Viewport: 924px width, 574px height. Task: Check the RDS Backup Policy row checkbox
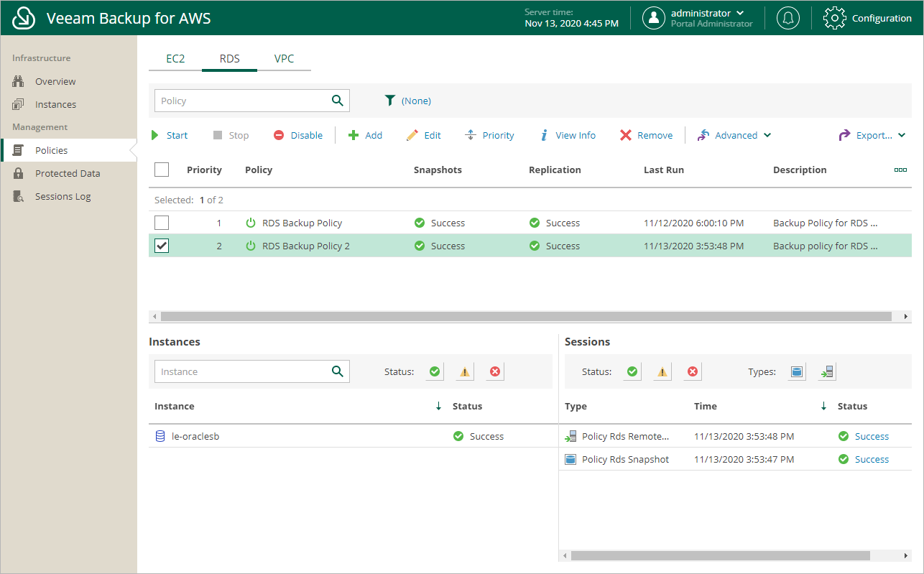coord(162,223)
